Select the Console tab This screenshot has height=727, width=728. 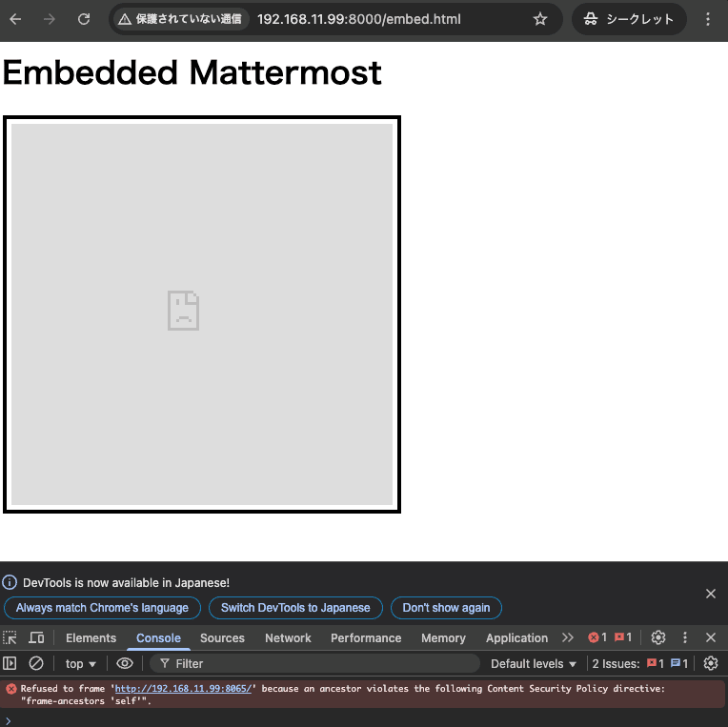tap(158, 638)
